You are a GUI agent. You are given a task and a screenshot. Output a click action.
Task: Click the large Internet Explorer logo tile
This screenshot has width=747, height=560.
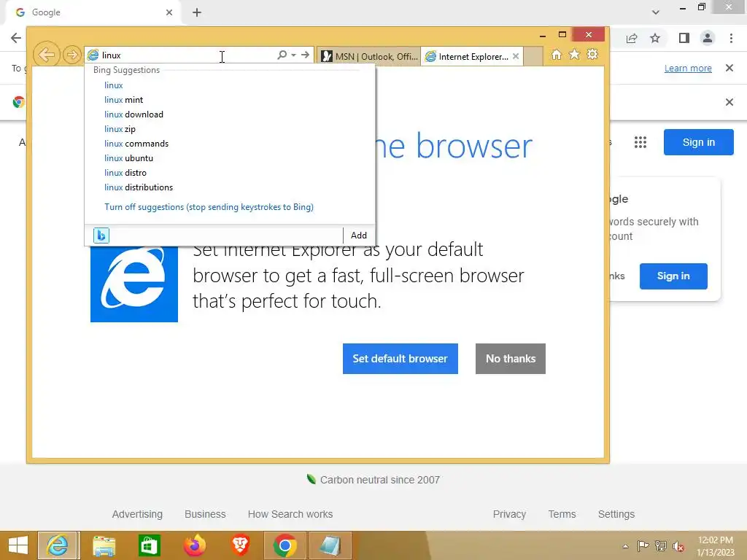tap(134, 284)
